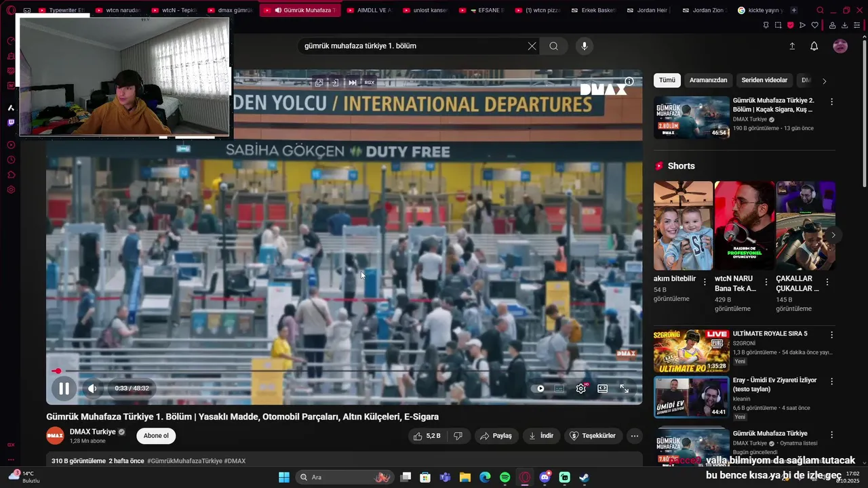Enter fullscreen mode on the video
The width and height of the screenshot is (868, 488).
pos(625,388)
